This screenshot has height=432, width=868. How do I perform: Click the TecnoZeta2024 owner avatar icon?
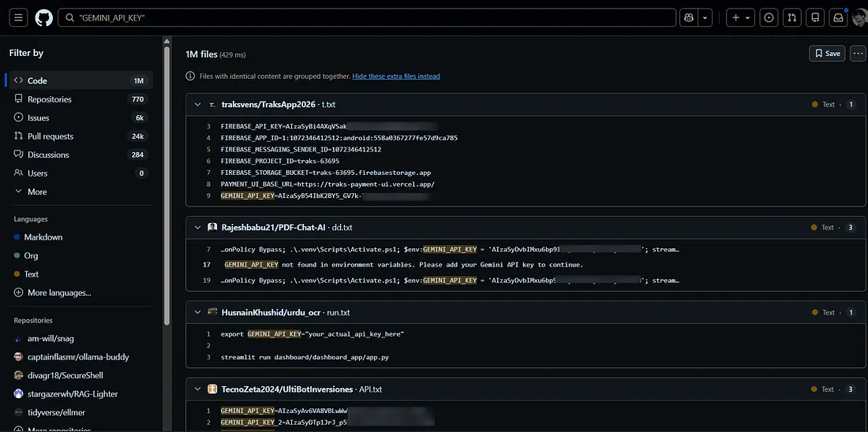click(x=212, y=389)
